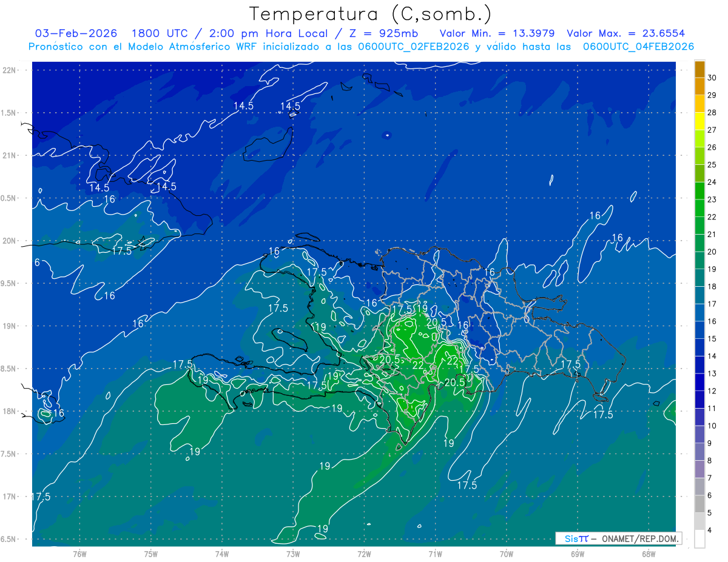Viewport: 728px width, 562px height.
Task: Click the "74W" longitude axis label
Action: pos(222,554)
